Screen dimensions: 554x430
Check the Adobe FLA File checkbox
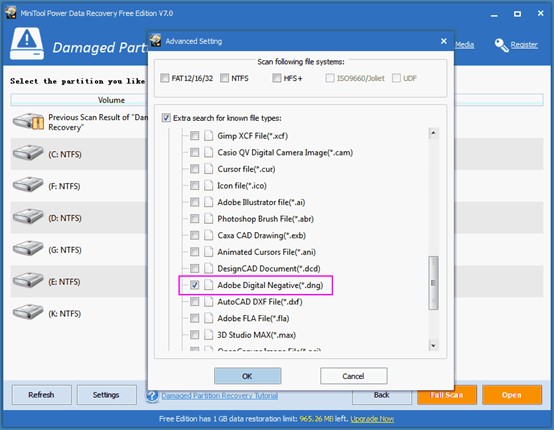[194, 318]
